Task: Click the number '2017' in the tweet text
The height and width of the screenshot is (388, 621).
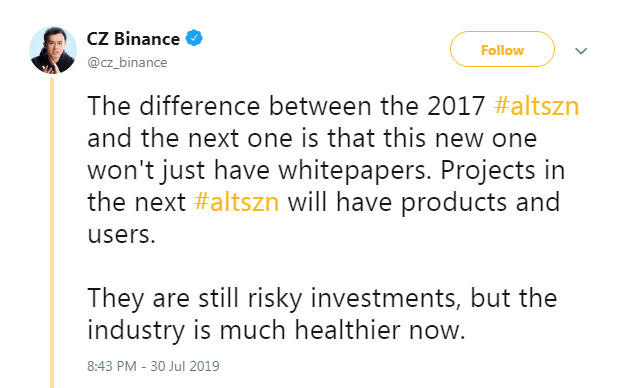Action: click(456, 106)
